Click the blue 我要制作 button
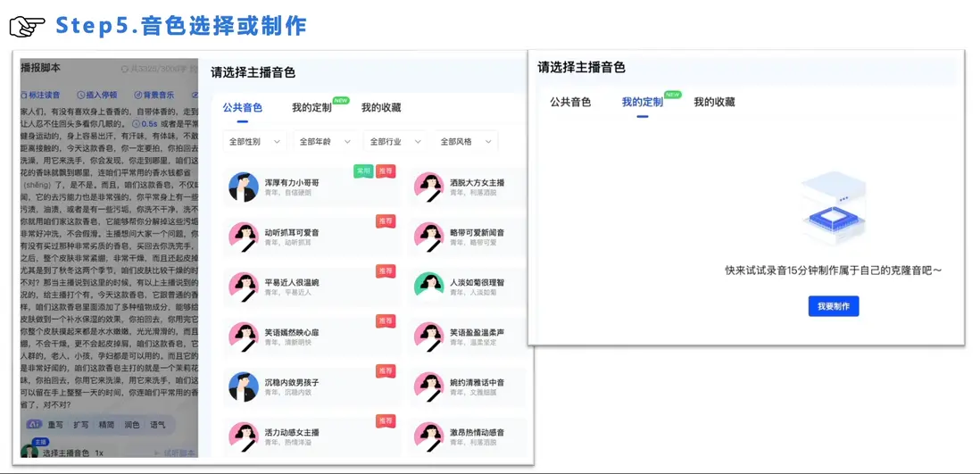980x474 pixels. click(834, 306)
